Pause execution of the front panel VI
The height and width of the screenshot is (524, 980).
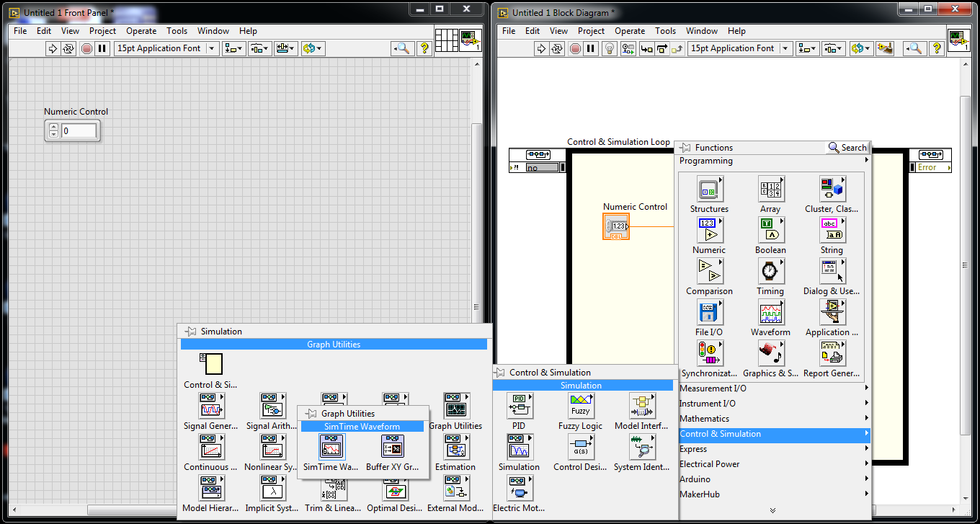(x=102, y=48)
